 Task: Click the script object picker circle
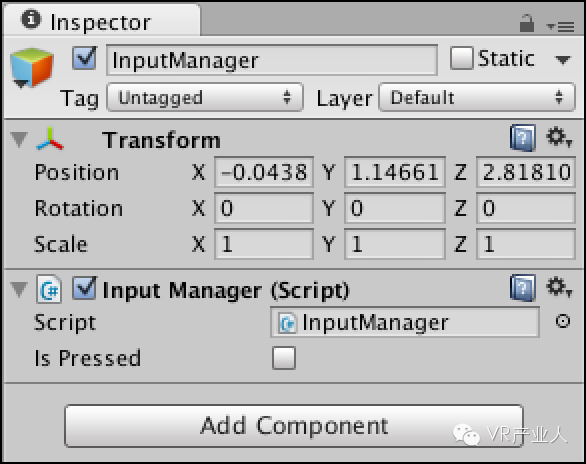click(562, 321)
